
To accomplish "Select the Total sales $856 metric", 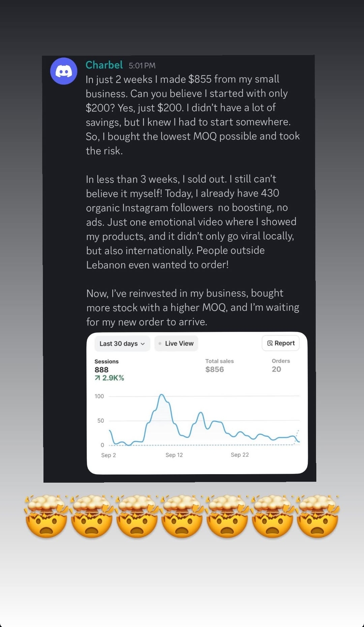I will coord(215,369).
